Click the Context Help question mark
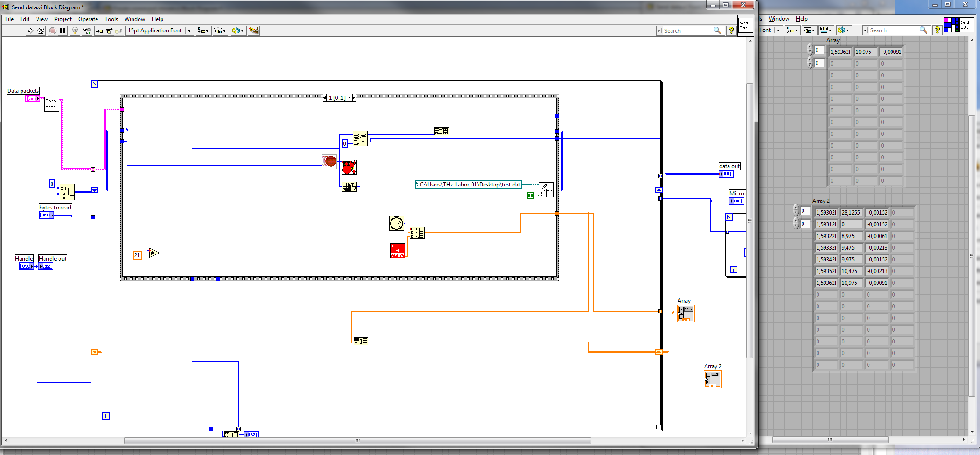The width and height of the screenshot is (980, 455). click(731, 30)
